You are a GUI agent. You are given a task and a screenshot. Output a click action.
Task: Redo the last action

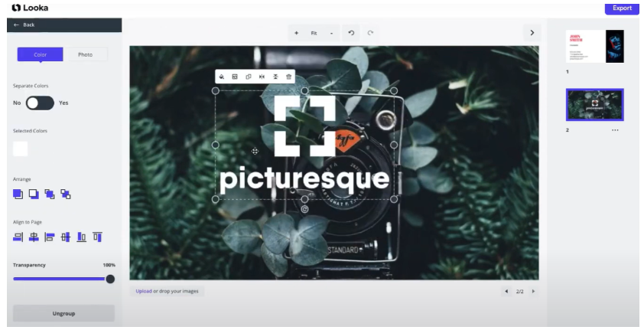coord(370,33)
